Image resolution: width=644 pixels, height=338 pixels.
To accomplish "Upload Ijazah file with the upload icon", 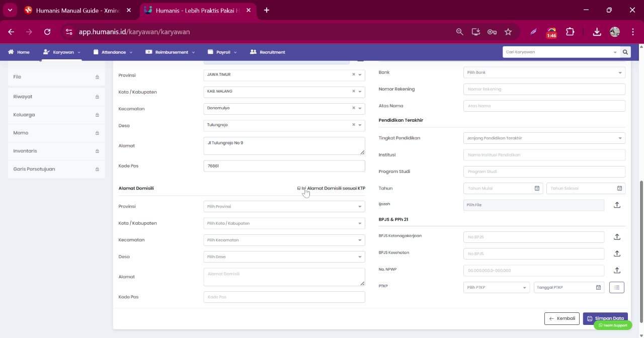I will [x=617, y=205].
